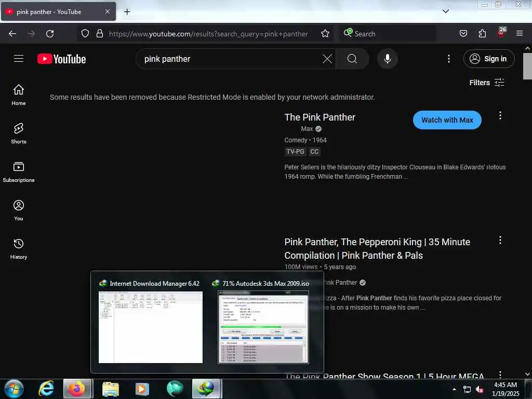View site security padlock info
The width and height of the screenshot is (532, 399).
99,34
